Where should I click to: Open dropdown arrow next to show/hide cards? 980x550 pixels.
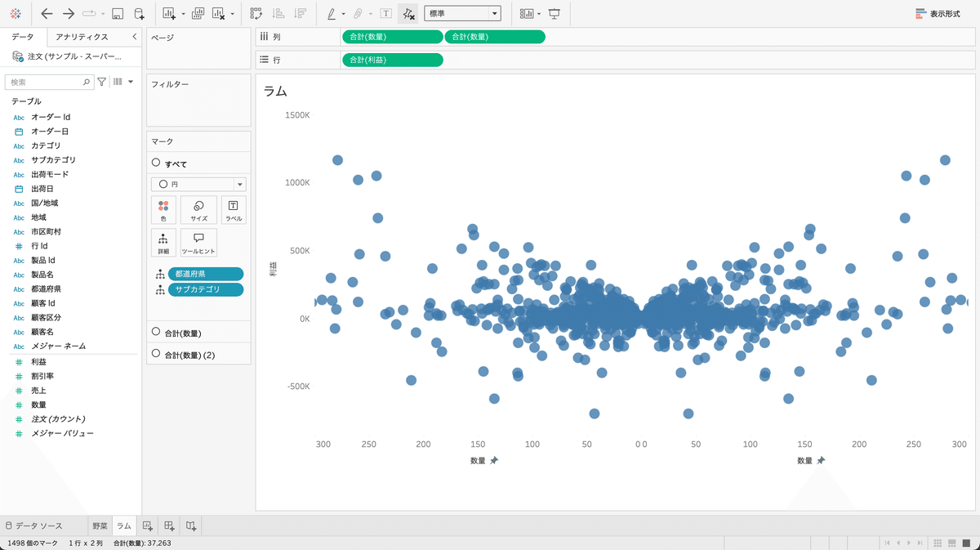[539, 14]
